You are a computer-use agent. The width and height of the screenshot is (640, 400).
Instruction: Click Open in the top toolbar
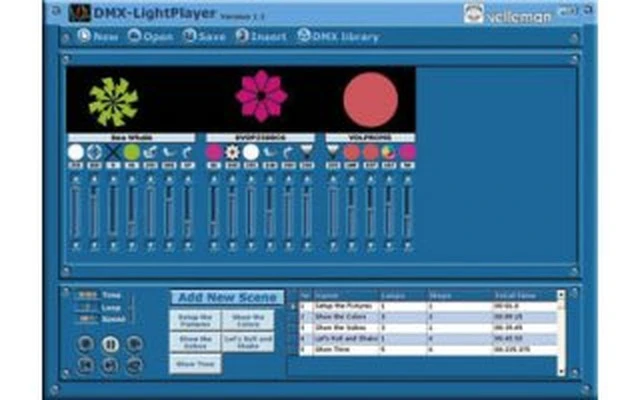pyautogui.click(x=150, y=37)
